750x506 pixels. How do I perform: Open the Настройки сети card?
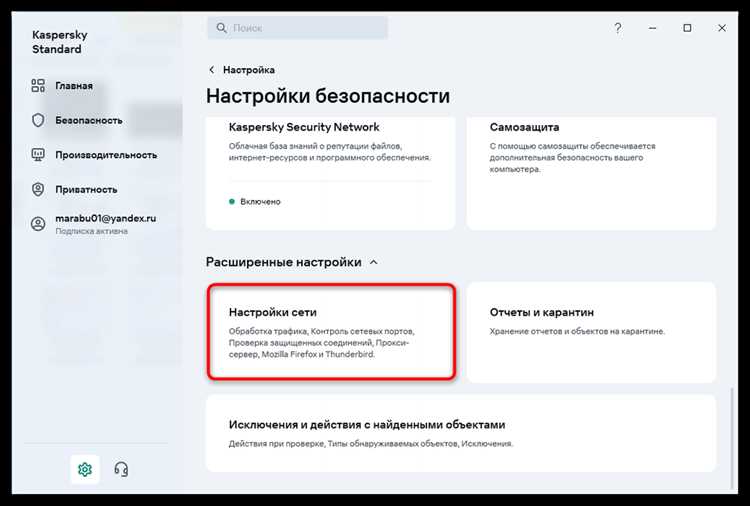[x=331, y=332]
